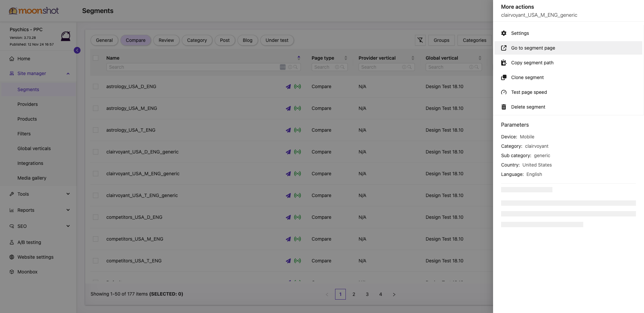Click the paper plane icon for competitors_USA_M_ENG
The width and height of the screenshot is (644, 313).
tap(288, 239)
